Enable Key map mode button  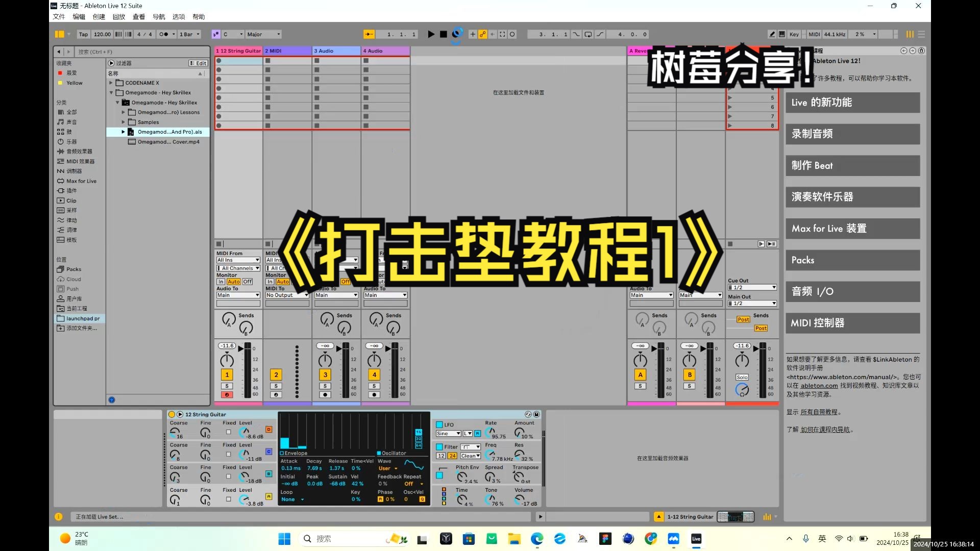tap(794, 34)
